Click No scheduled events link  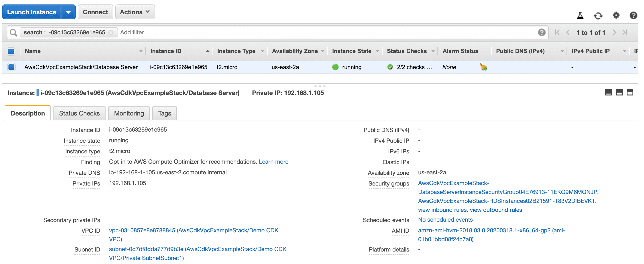point(445,220)
